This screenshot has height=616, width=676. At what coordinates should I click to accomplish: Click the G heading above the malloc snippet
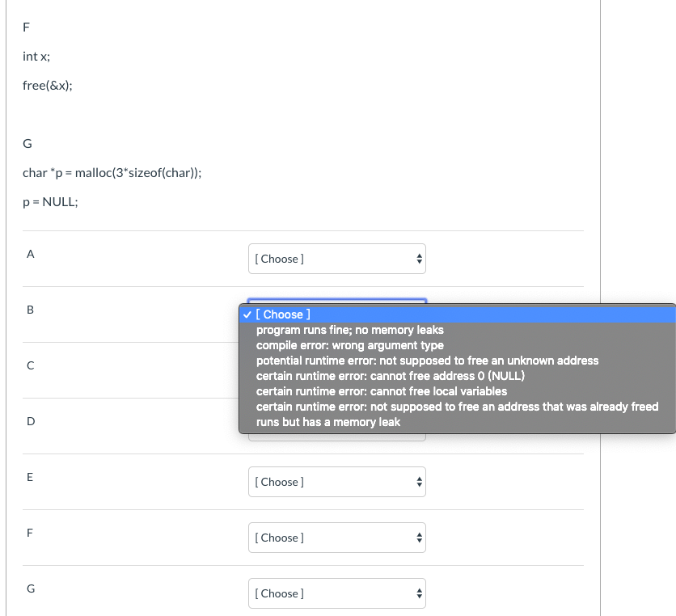click(x=27, y=144)
